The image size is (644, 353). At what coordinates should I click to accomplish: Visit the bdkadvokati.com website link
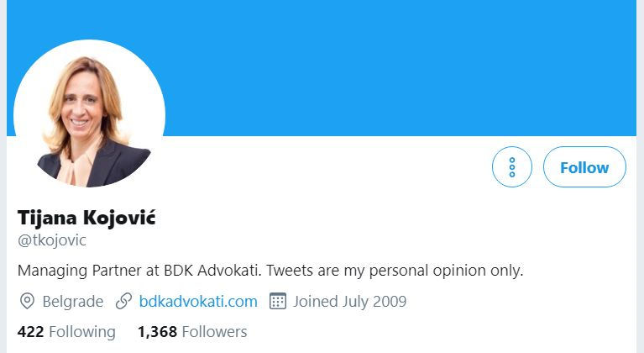(198, 301)
